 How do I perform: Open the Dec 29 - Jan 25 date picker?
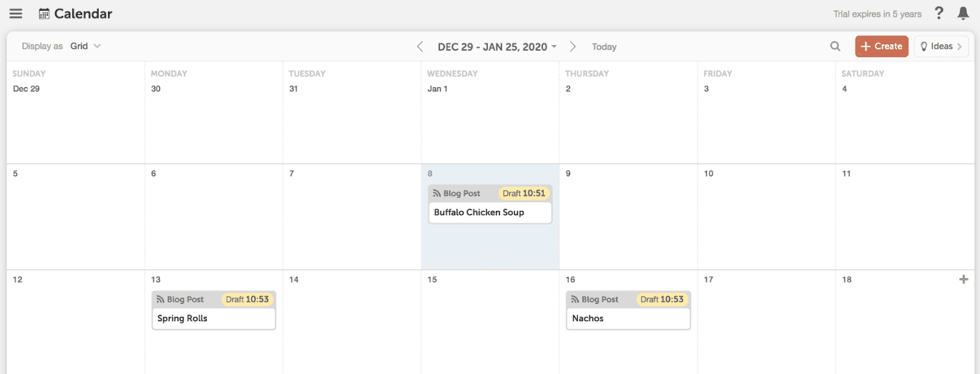[497, 46]
